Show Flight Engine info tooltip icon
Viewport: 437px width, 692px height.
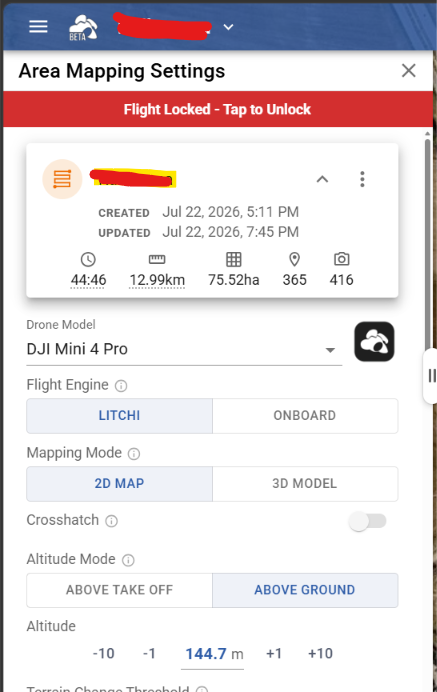[121, 386]
